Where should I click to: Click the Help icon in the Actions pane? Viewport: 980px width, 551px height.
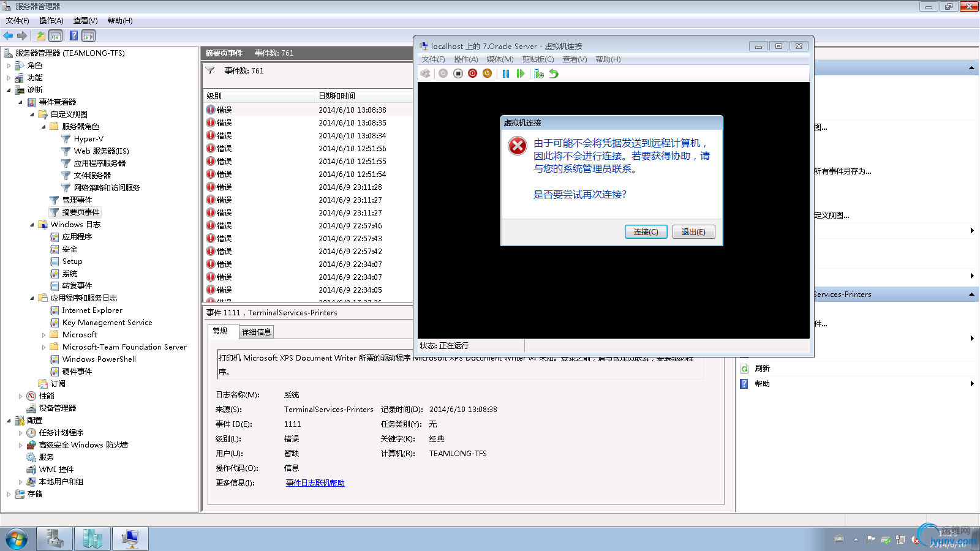click(x=744, y=384)
